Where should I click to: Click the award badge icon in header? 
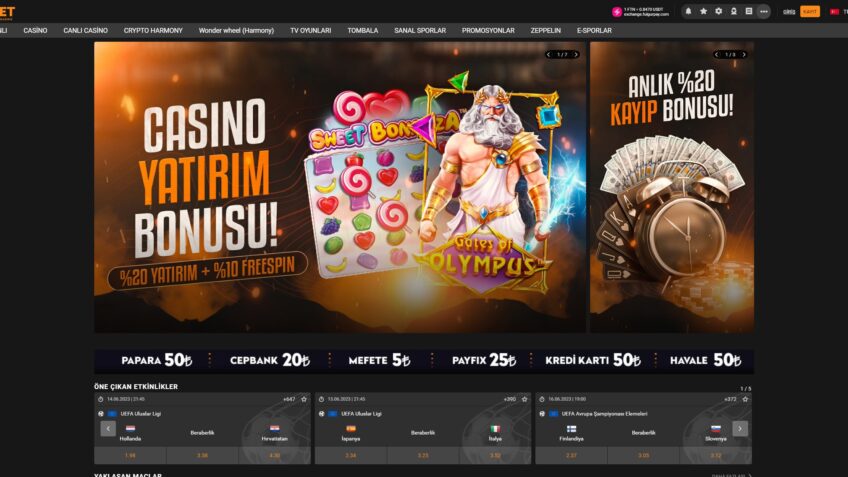[x=733, y=11]
